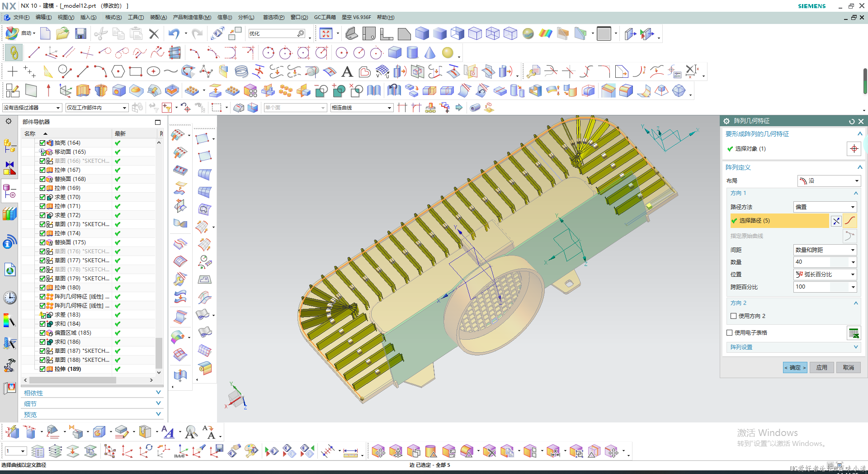
Task: Click the 应用 apply button
Action: click(x=821, y=367)
